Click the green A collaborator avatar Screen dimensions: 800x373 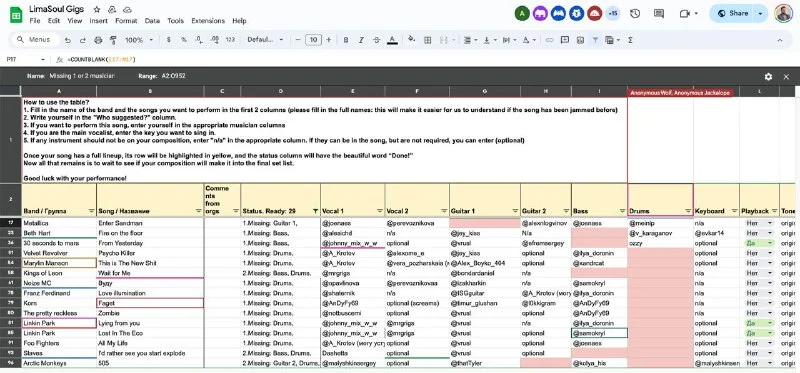tap(522, 14)
